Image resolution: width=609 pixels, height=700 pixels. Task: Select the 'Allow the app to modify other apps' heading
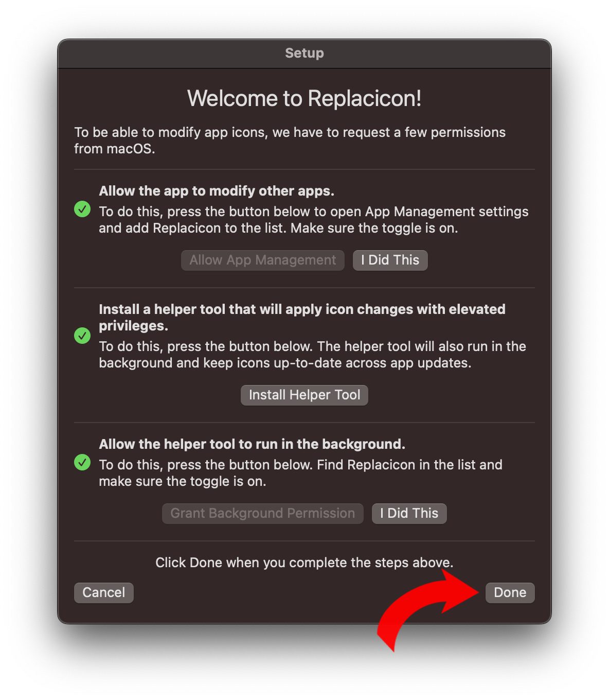217,191
